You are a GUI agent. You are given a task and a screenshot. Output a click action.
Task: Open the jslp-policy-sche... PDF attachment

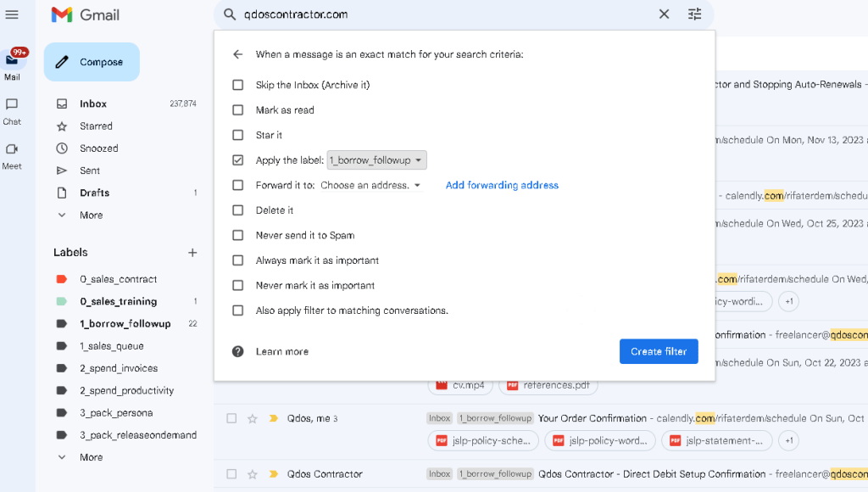click(x=483, y=441)
